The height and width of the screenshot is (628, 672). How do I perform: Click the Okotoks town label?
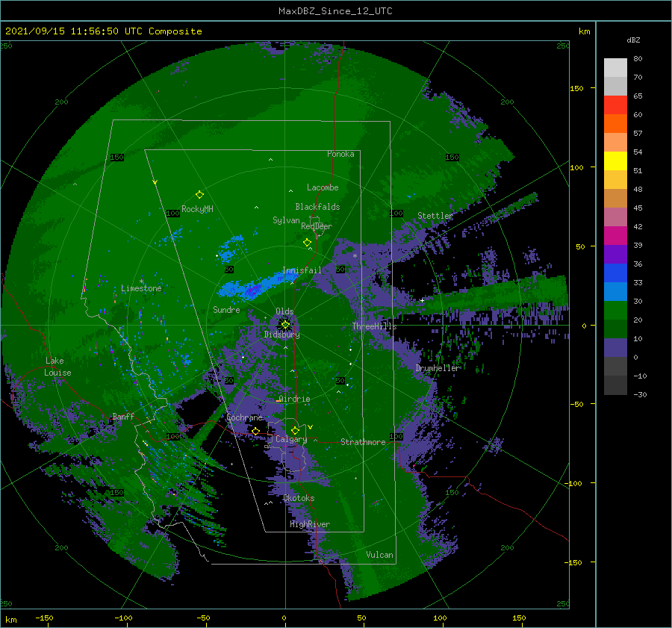tap(299, 498)
